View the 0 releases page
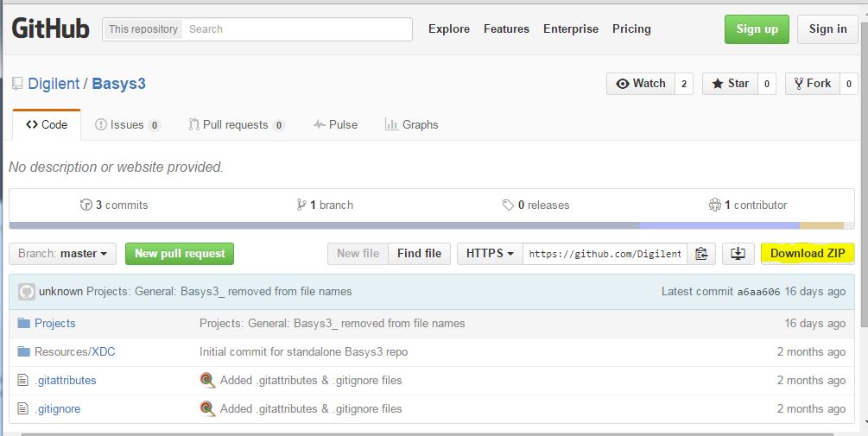Screen dimensions: 868x436 535,205
